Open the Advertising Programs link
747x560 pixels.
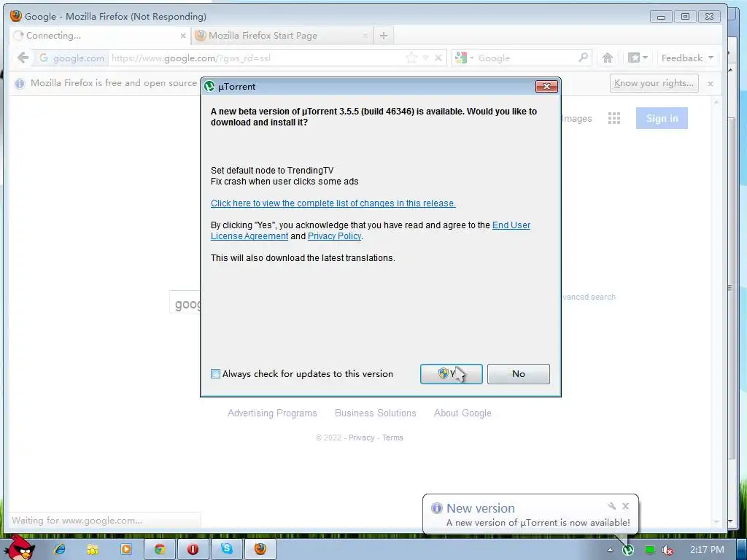[272, 413]
